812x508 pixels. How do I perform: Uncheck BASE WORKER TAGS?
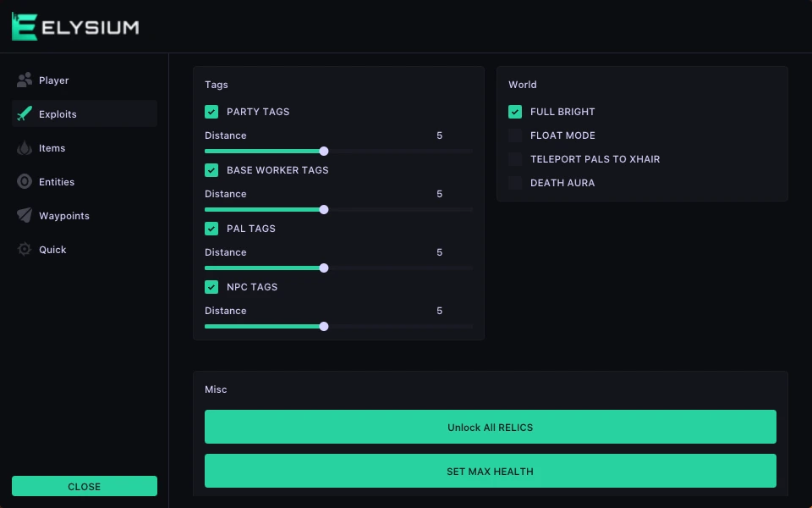click(211, 170)
